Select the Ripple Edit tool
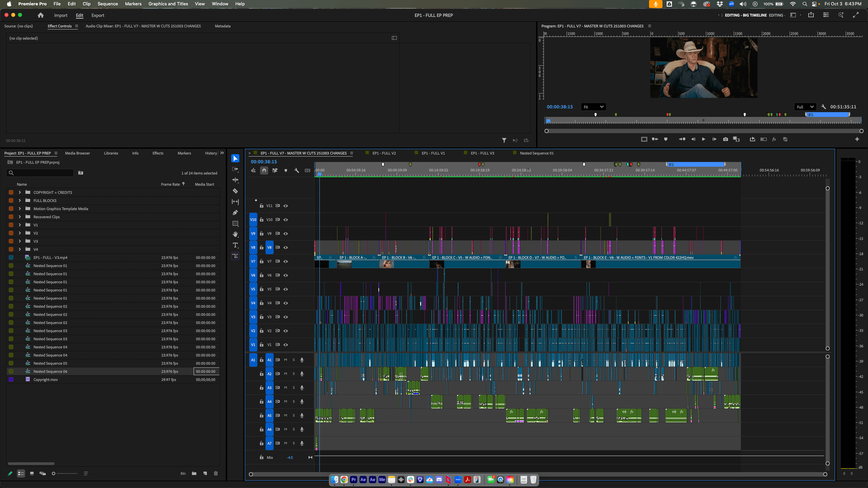This screenshot has width=868, height=488. coord(235,180)
